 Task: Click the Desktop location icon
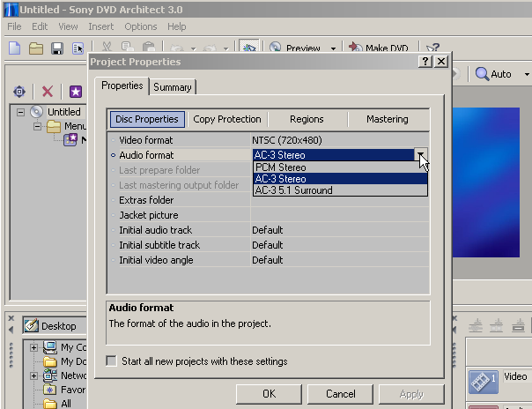[x=31, y=326]
